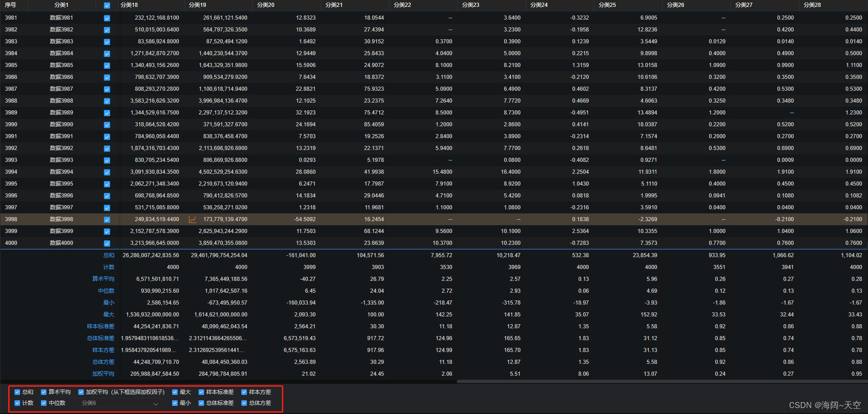
Task: Click the 计数 summary row label
Action: [109, 267]
